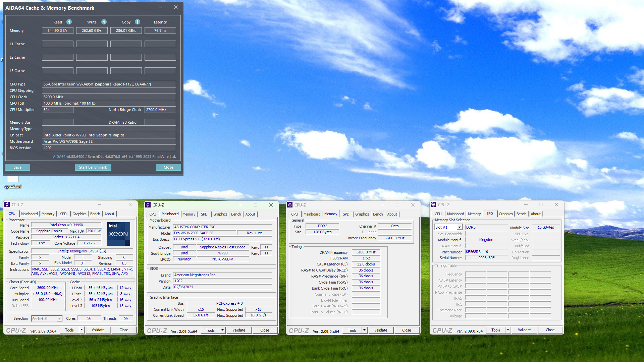Click Validate in SPD CPU-Z window
The height and width of the screenshot is (362, 644).
coord(524,330)
